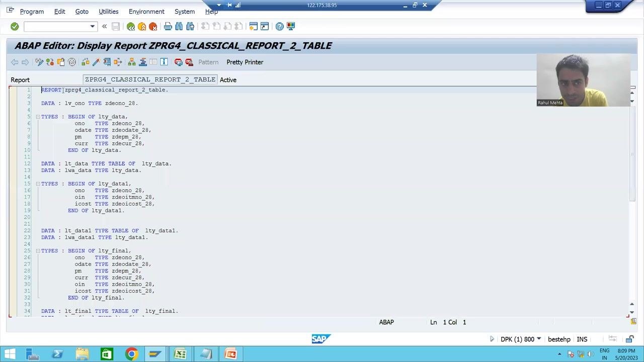Collapse the lty_final TYPES block on line 24
Image resolution: width=644 pixels, height=362 pixels.
(38, 251)
